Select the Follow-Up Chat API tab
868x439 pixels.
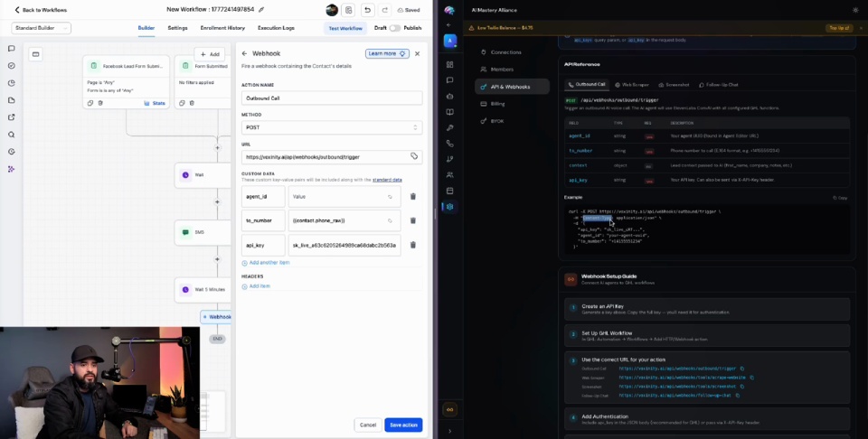(x=719, y=85)
